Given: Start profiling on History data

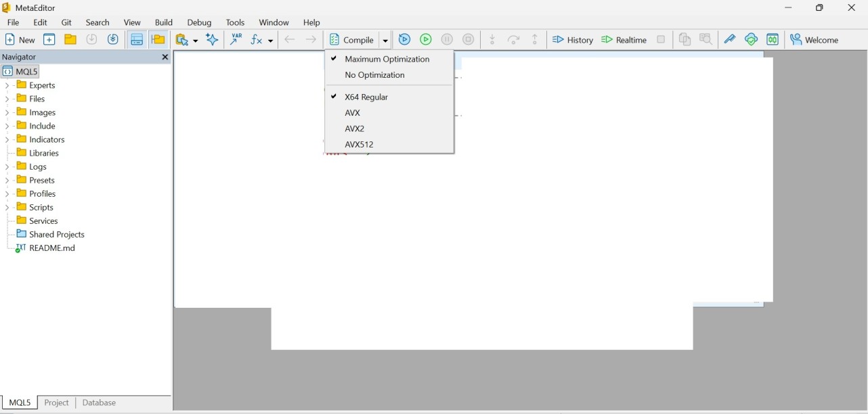Looking at the screenshot, I should [x=573, y=40].
